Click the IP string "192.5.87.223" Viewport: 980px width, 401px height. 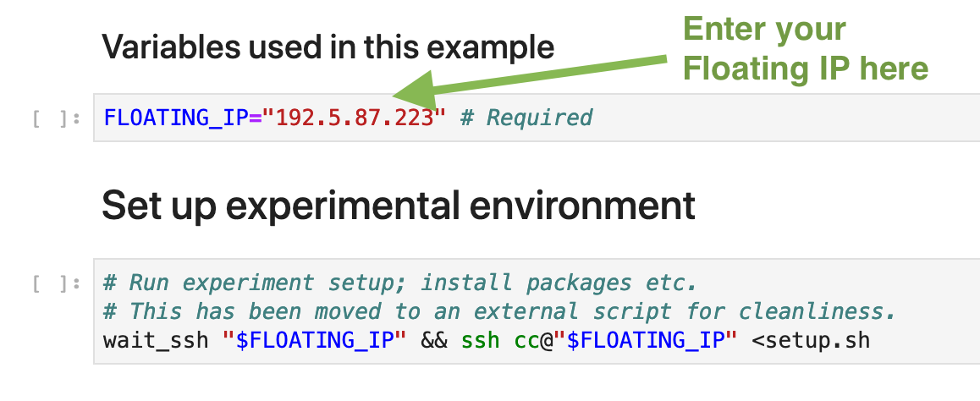pos(355,118)
